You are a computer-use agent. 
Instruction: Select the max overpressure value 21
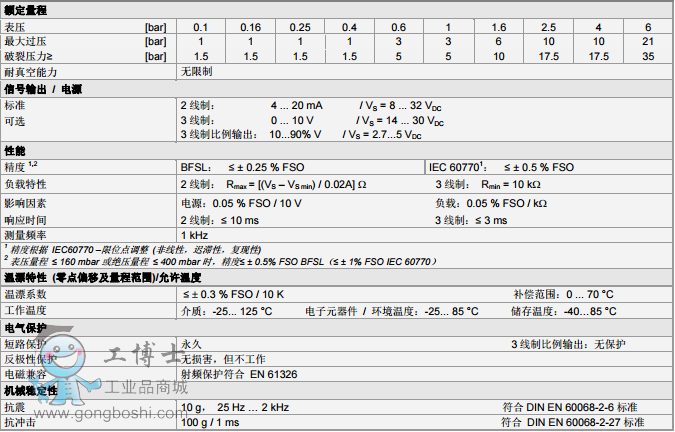point(647,41)
